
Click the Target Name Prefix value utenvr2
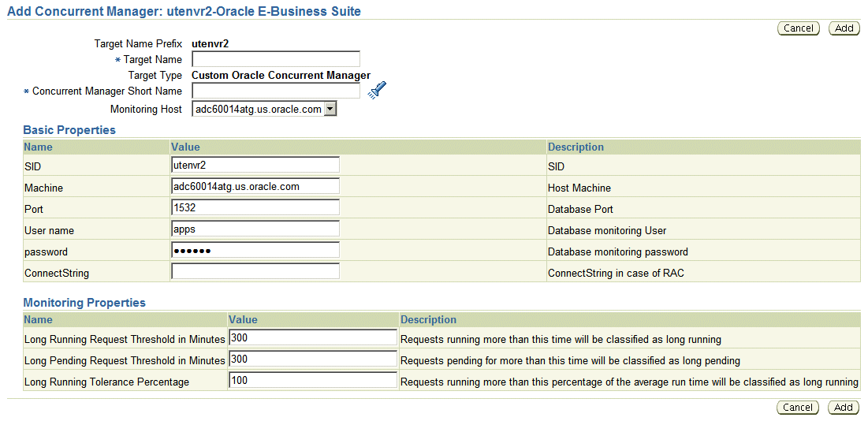coord(210,43)
